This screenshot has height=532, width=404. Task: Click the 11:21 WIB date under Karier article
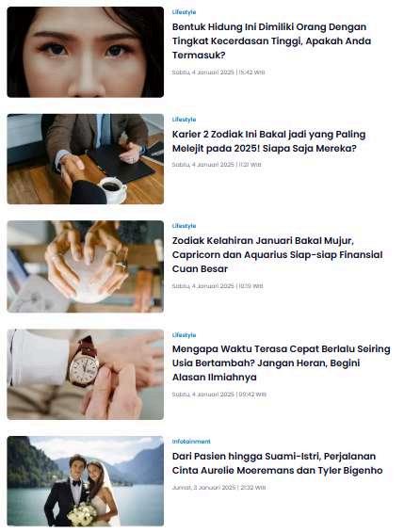pyautogui.click(x=217, y=165)
